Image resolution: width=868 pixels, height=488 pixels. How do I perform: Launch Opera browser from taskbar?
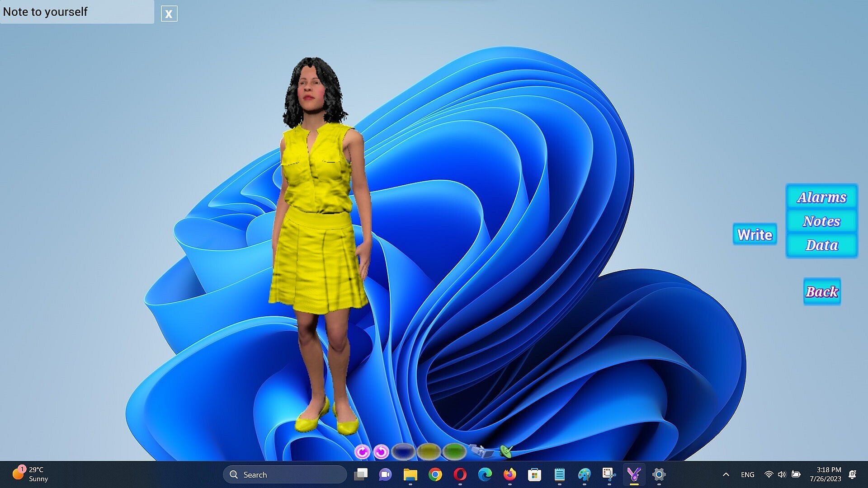460,474
